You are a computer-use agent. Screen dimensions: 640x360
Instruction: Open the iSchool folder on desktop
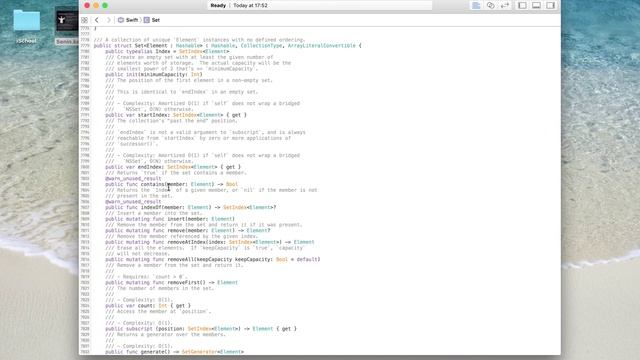(27, 25)
